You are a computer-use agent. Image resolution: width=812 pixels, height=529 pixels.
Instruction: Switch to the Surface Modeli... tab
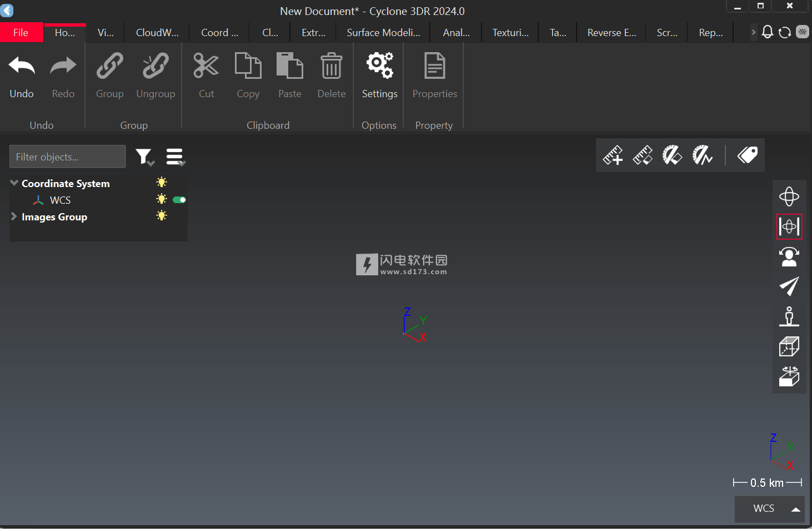[x=383, y=33]
